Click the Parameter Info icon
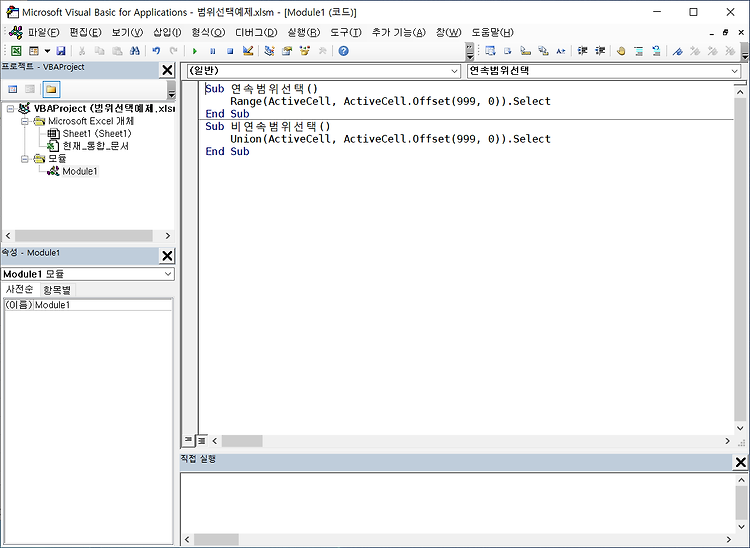Viewport: 750px width, 548px height. tap(543, 51)
